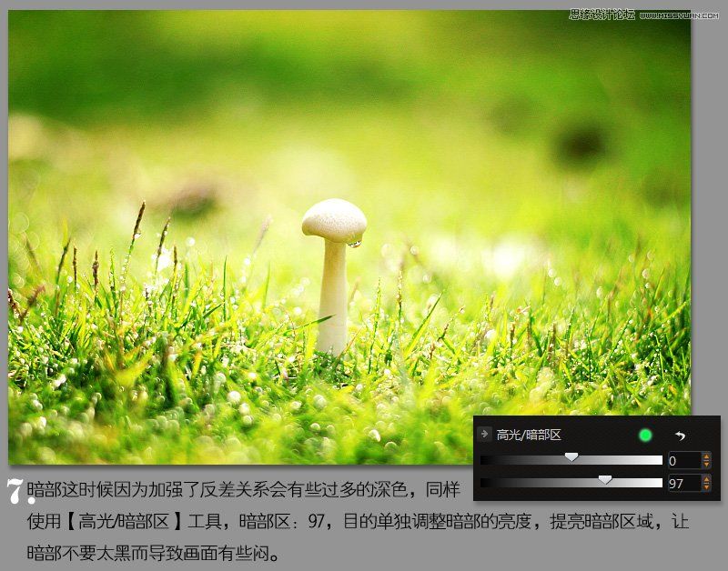The image size is (728, 571).
Task: Click the down stepper beside the highlights value 0
Action: coord(706,464)
